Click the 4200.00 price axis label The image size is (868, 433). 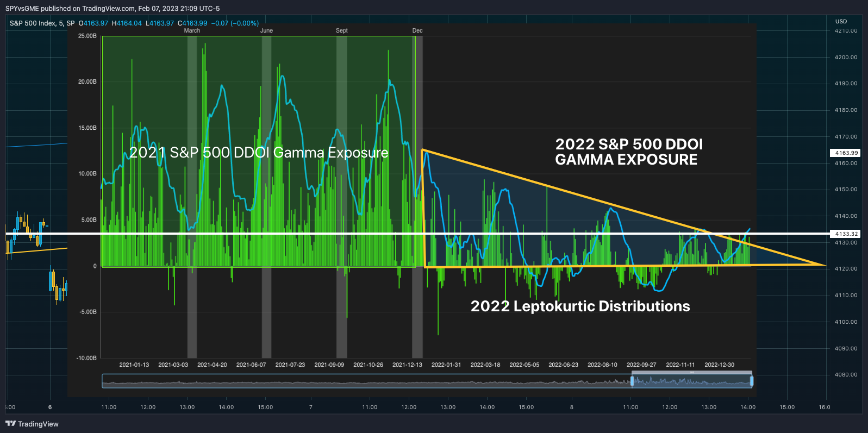[846, 57]
